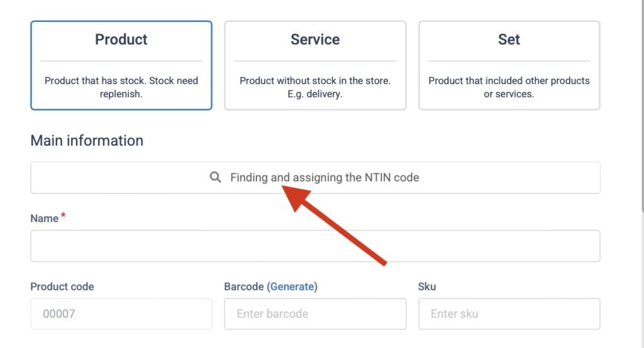Focus the Name input field
Image resolution: width=644 pixels, height=348 pixels.
(315, 246)
